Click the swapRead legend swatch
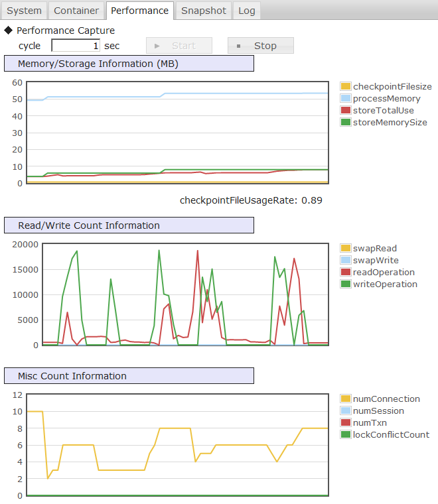 tap(345, 249)
